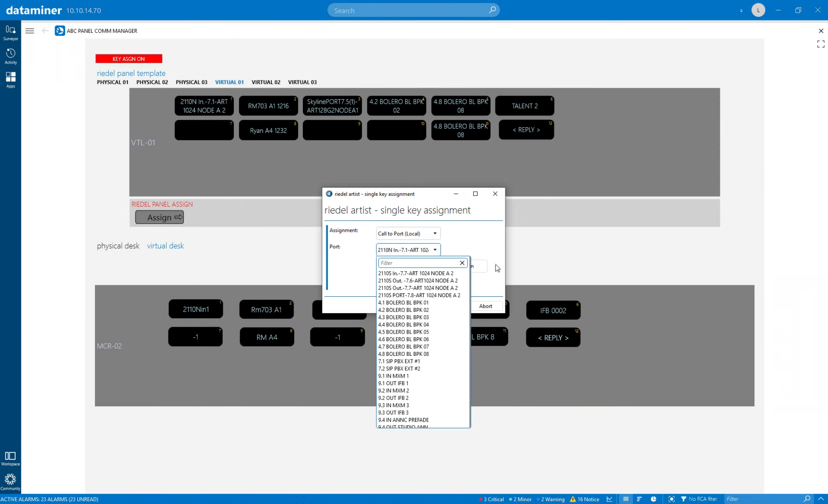Switch to alarm list view icon
Viewport: 828px width, 504px height.
pos(626,499)
